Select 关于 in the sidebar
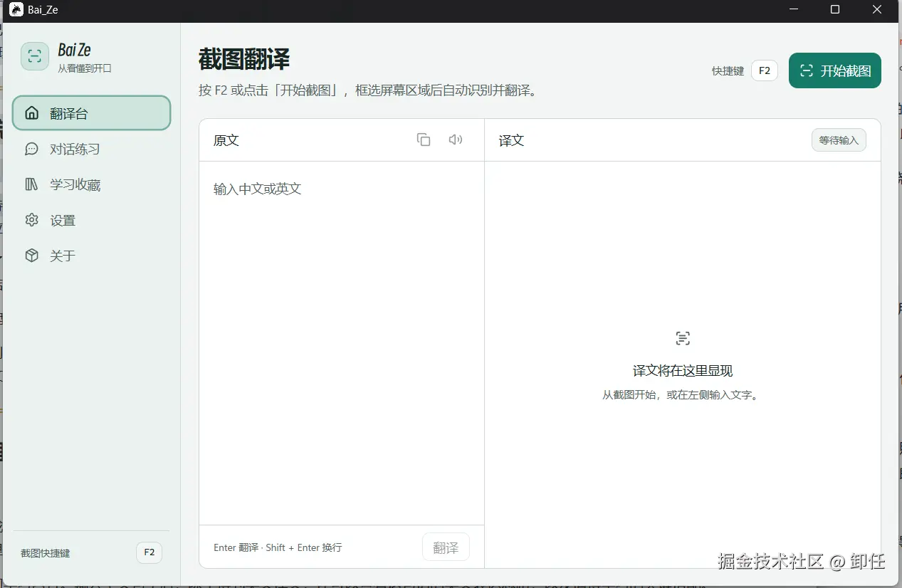Screen dimensions: 902x588 coord(92,256)
